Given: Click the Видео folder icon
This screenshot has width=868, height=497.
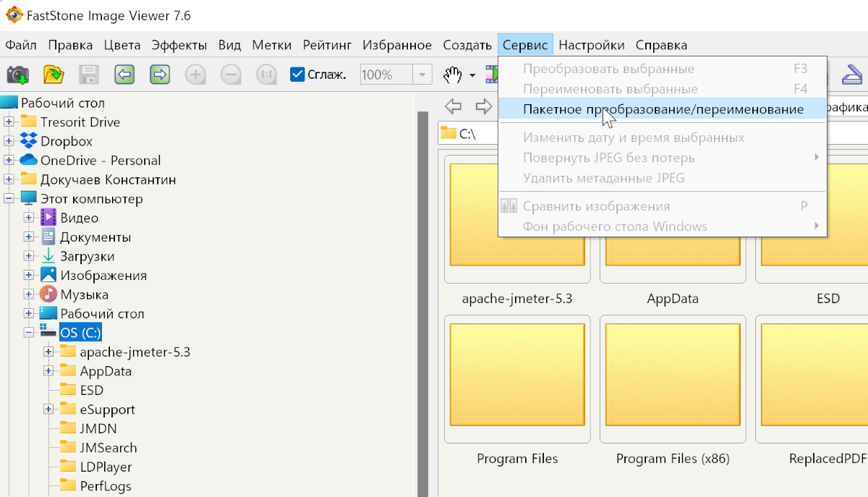Looking at the screenshot, I should tap(48, 217).
